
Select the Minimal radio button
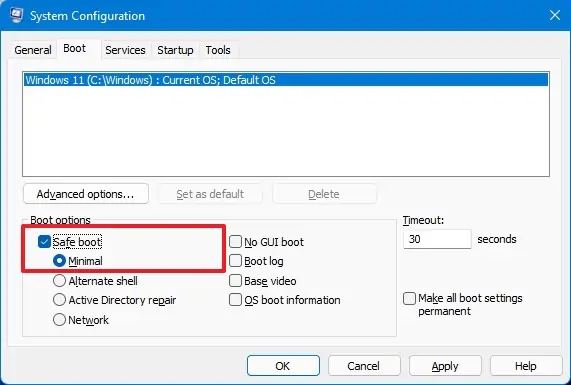click(x=59, y=261)
